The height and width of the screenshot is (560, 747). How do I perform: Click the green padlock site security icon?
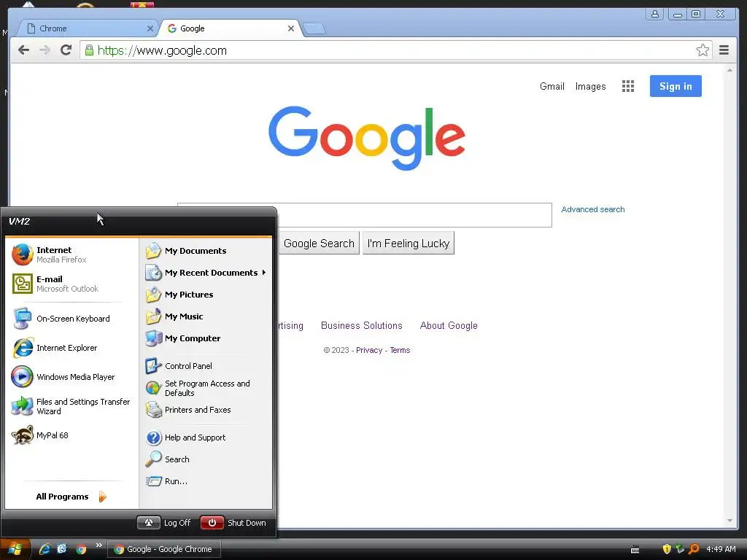tap(89, 50)
